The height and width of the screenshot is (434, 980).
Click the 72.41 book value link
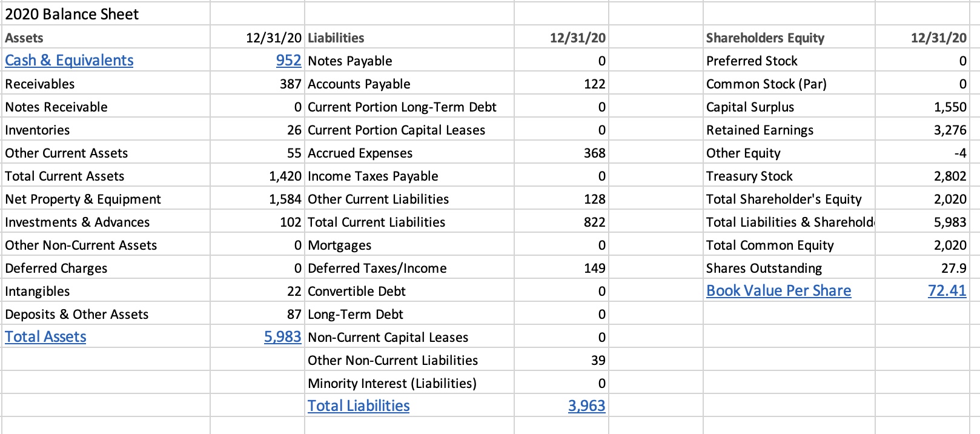click(947, 291)
